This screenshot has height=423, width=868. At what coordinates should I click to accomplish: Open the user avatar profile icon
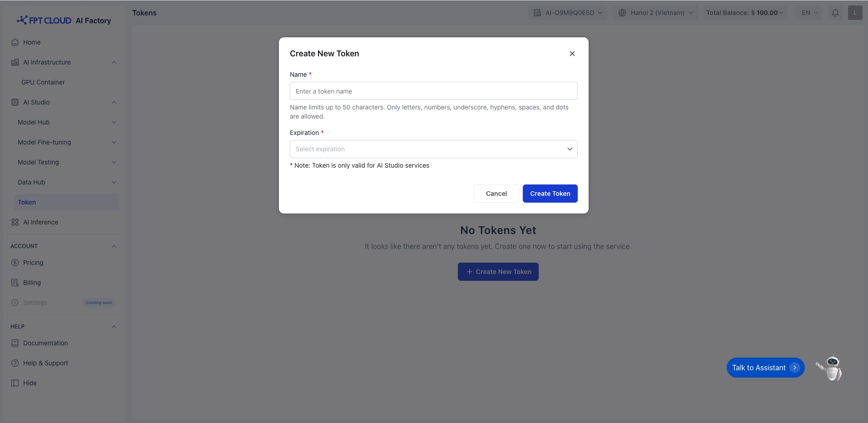855,13
